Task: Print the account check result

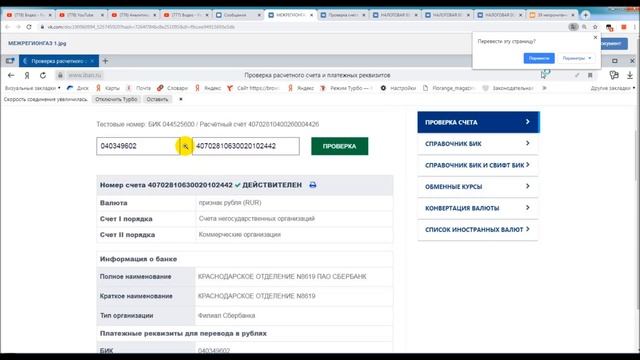Action: [313, 185]
